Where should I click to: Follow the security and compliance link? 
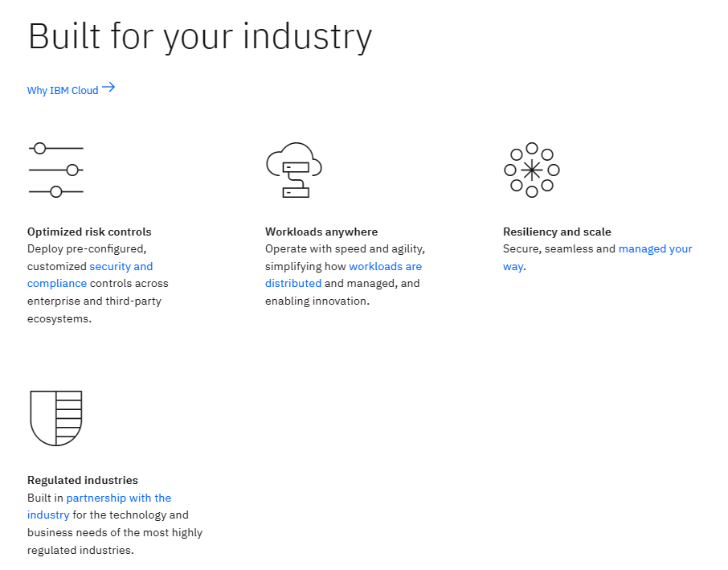pyautogui.click(x=121, y=266)
